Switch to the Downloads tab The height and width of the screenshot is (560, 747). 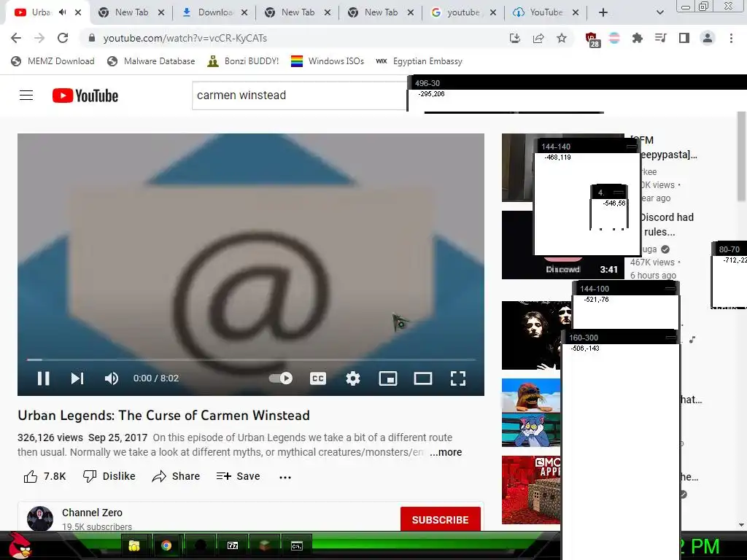click(214, 12)
